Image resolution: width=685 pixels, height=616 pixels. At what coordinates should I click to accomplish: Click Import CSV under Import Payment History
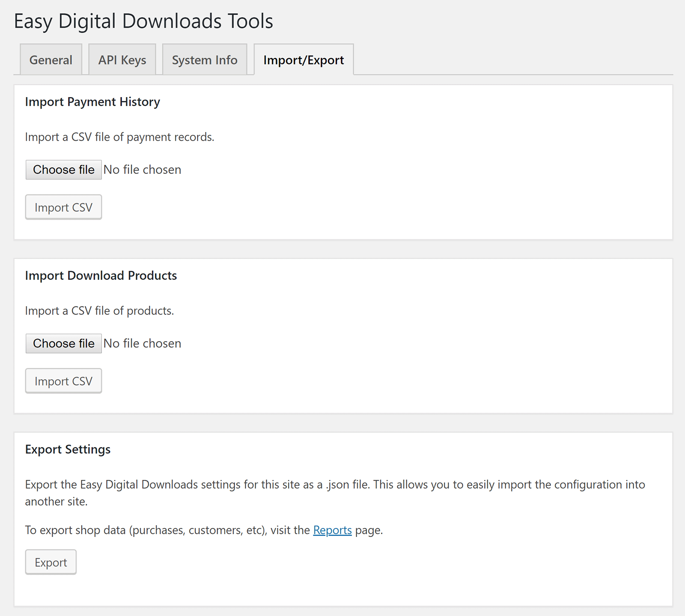click(x=63, y=207)
